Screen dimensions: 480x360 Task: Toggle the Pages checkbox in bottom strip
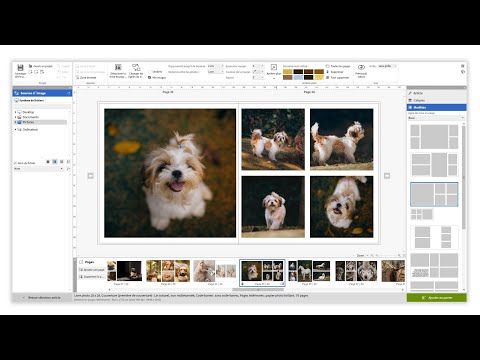(81, 262)
